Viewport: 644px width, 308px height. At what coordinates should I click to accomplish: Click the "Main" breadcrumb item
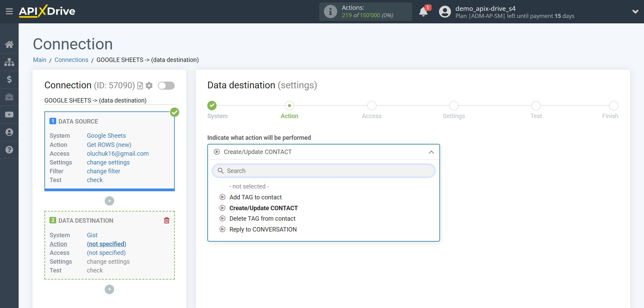40,60
